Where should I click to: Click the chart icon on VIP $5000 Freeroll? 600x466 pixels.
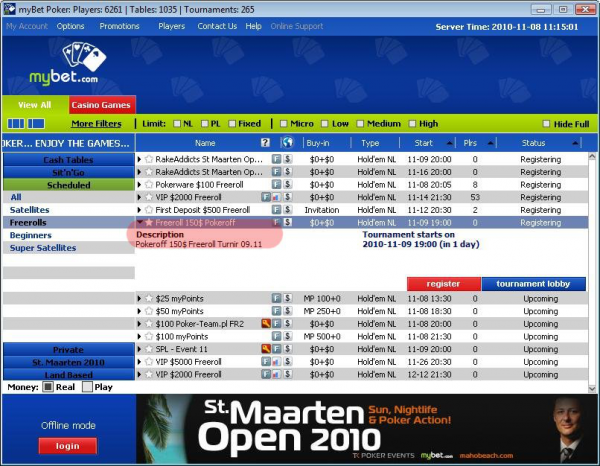(x=276, y=362)
